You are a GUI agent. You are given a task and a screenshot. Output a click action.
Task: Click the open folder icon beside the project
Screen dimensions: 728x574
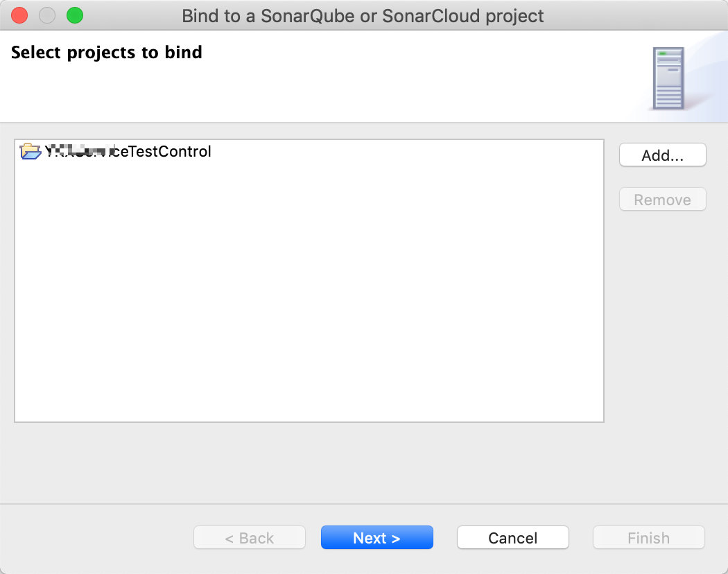[31, 151]
